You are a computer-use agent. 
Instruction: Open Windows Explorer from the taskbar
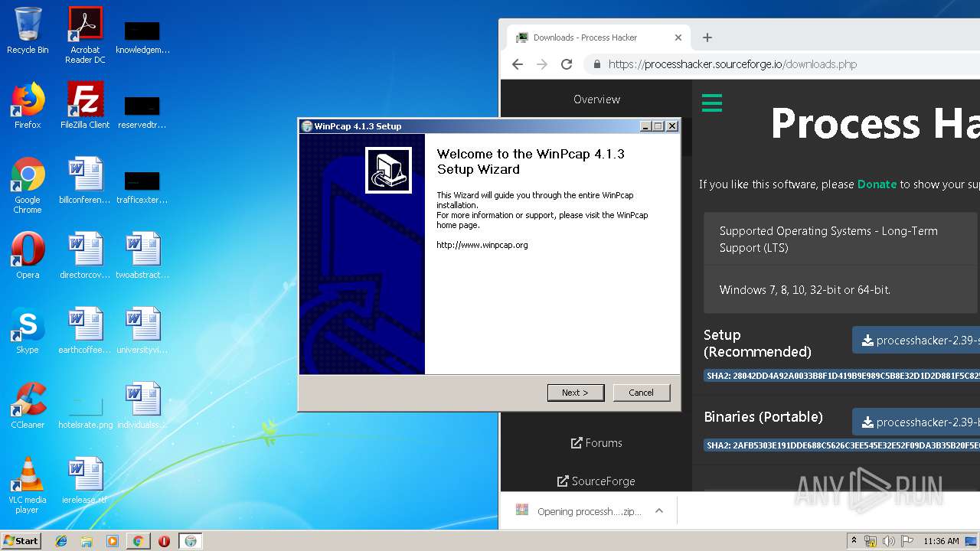click(87, 541)
